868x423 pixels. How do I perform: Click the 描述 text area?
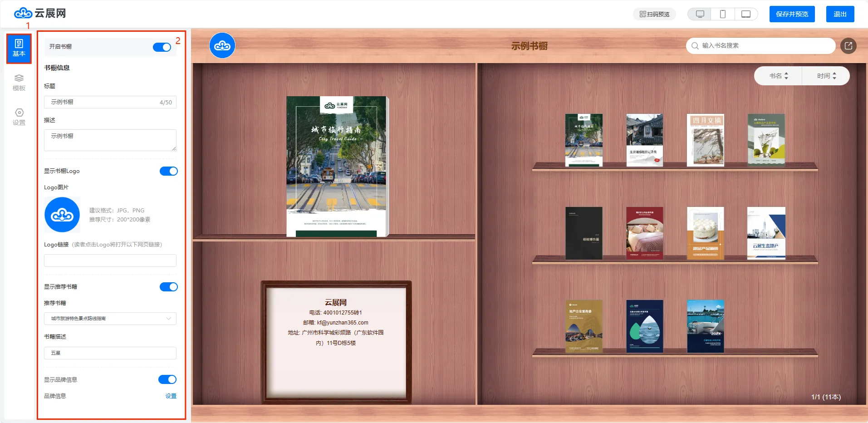(x=110, y=140)
